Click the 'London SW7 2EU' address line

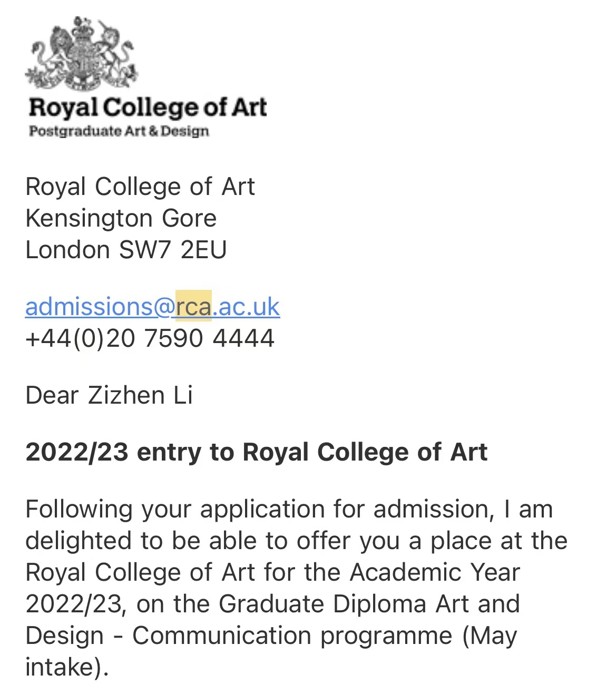[x=126, y=250]
